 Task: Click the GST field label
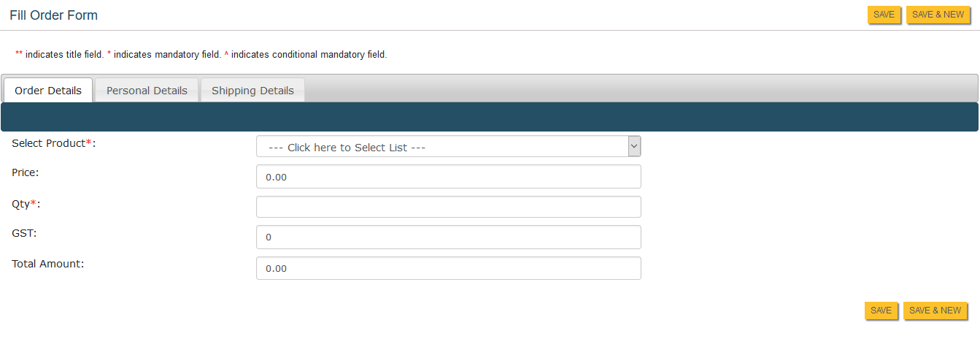pyautogui.click(x=23, y=233)
